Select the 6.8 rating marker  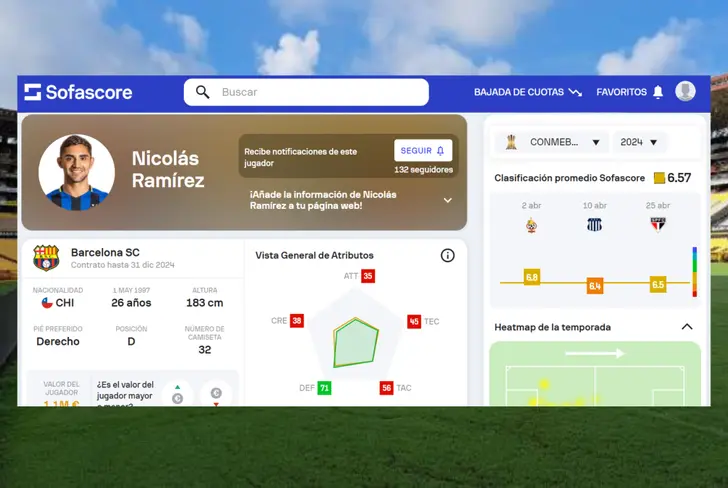pyautogui.click(x=532, y=277)
